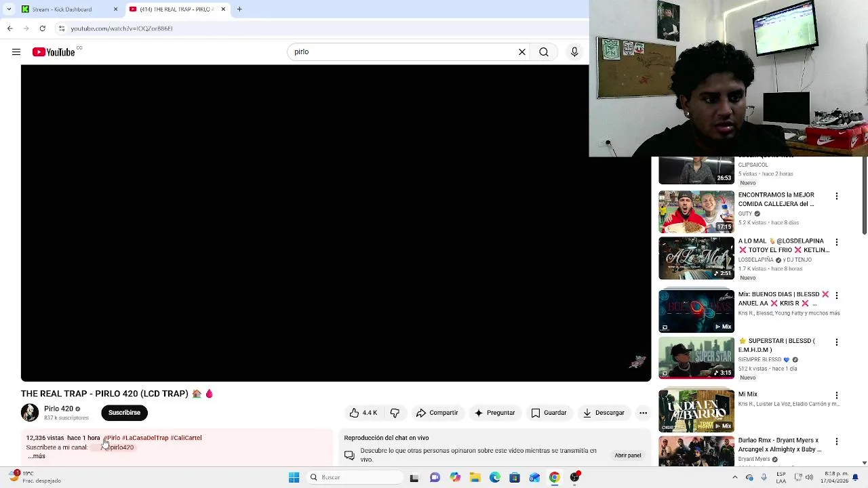The height and width of the screenshot is (488, 868).
Task: Click the youtube.com address bar URL
Action: click(121, 28)
